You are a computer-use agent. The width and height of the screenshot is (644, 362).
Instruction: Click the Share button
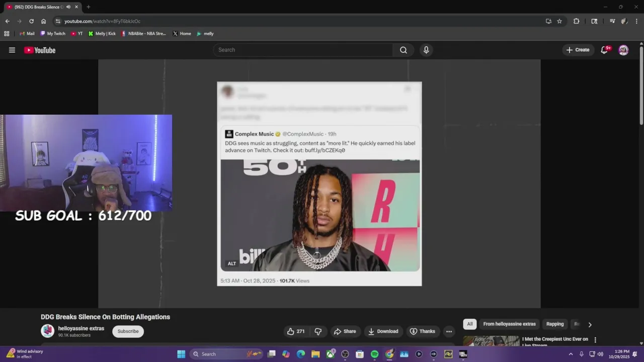[345, 331]
